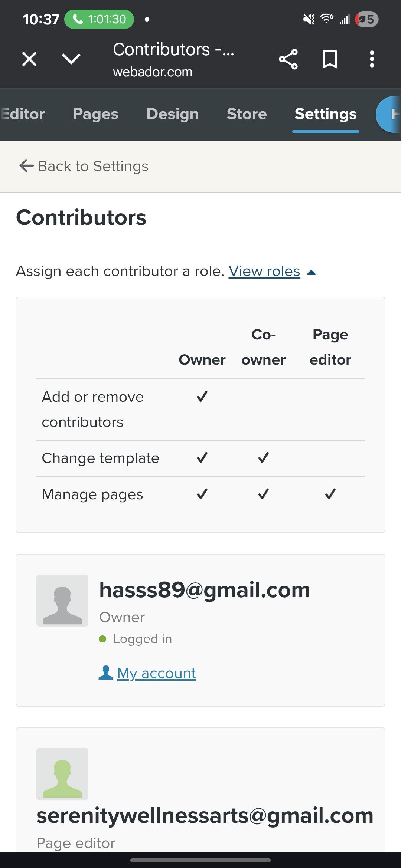Switch to the Pages tab
This screenshot has height=868, width=401.
[x=95, y=114]
